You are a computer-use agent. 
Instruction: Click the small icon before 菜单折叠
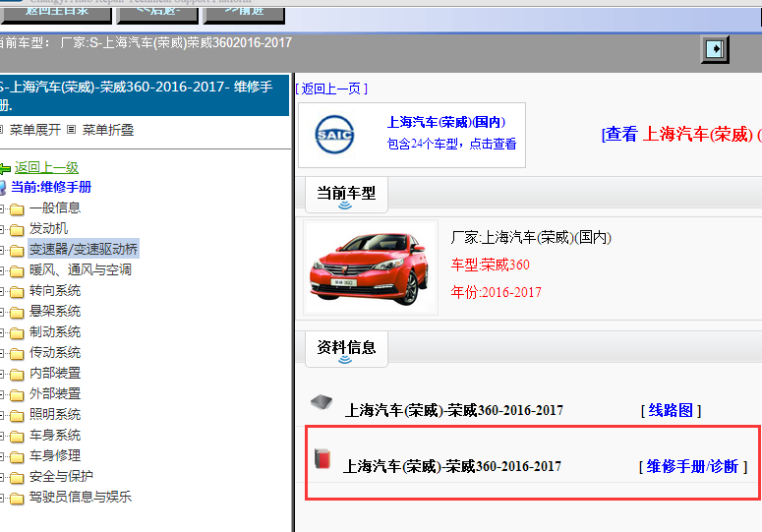click(72, 130)
